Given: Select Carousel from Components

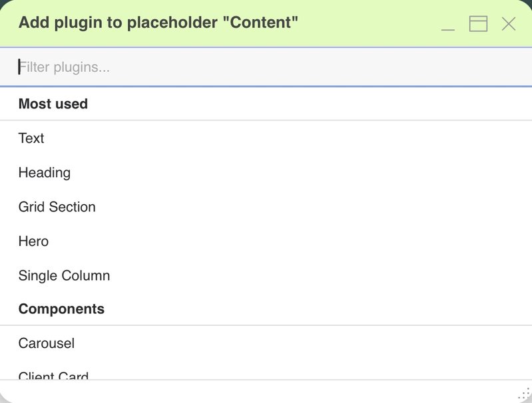Looking at the screenshot, I should pos(266,343).
